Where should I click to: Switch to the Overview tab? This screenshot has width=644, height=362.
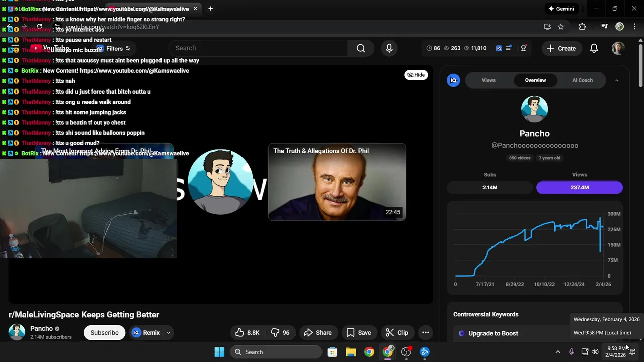[x=535, y=80]
